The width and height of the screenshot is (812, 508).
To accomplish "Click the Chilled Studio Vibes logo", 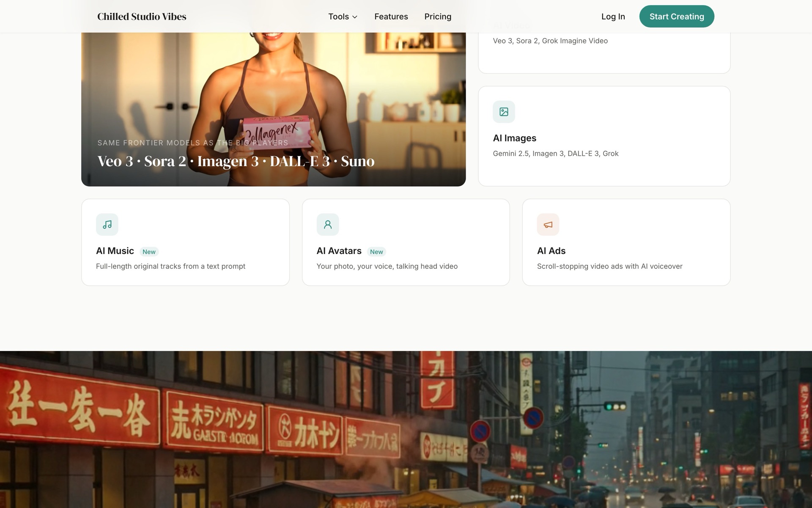I will [x=142, y=17].
